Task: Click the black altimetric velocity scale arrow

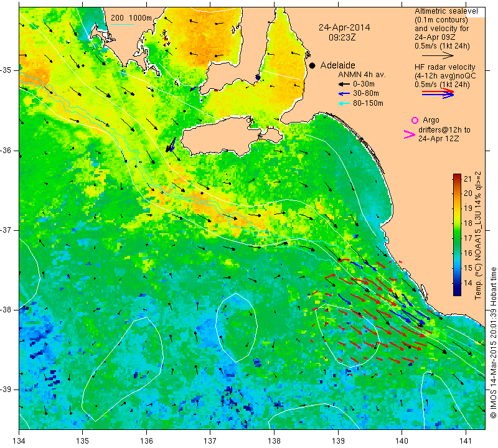Action: pos(438,55)
